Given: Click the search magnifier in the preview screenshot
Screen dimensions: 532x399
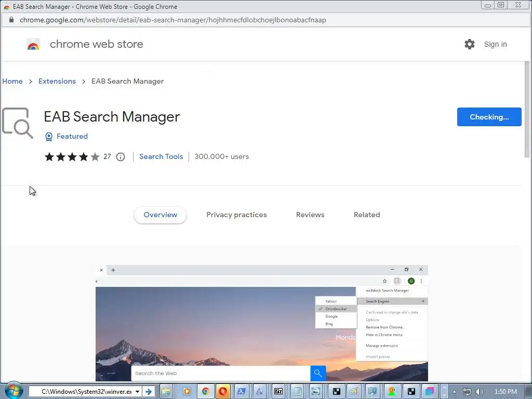Looking at the screenshot, I should (x=318, y=373).
